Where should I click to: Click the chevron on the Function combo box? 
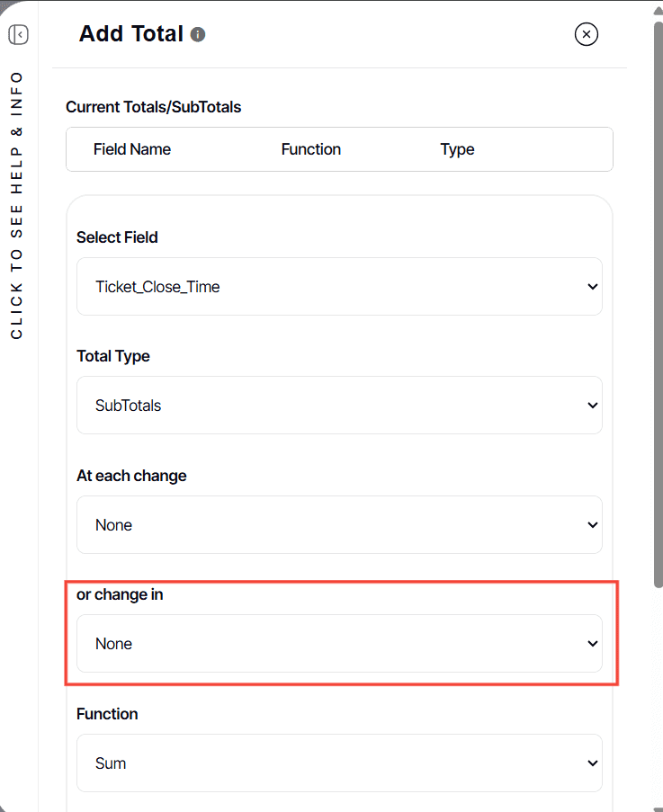(592, 763)
